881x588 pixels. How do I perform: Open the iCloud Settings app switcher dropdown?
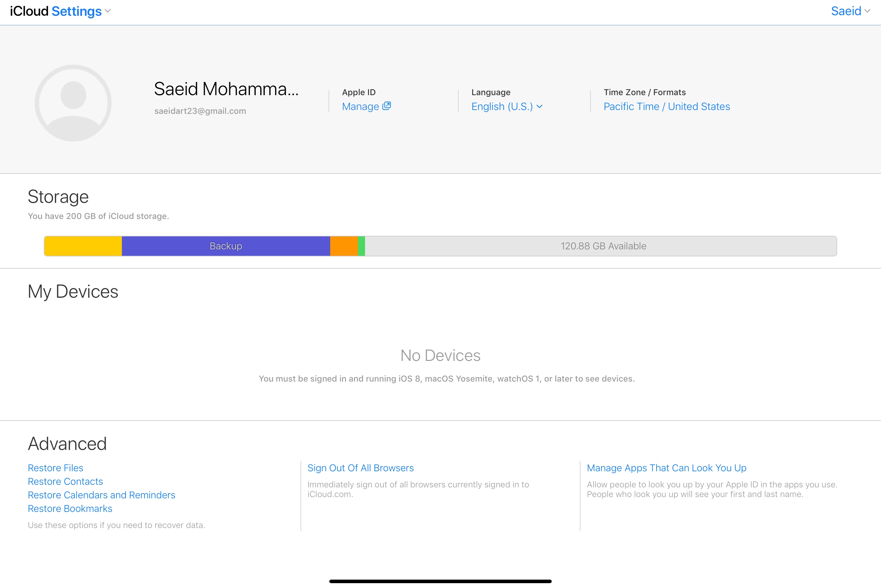tap(108, 11)
